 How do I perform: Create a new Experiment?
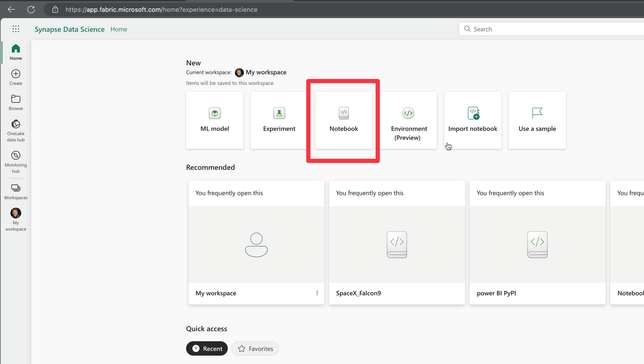pyautogui.click(x=279, y=120)
